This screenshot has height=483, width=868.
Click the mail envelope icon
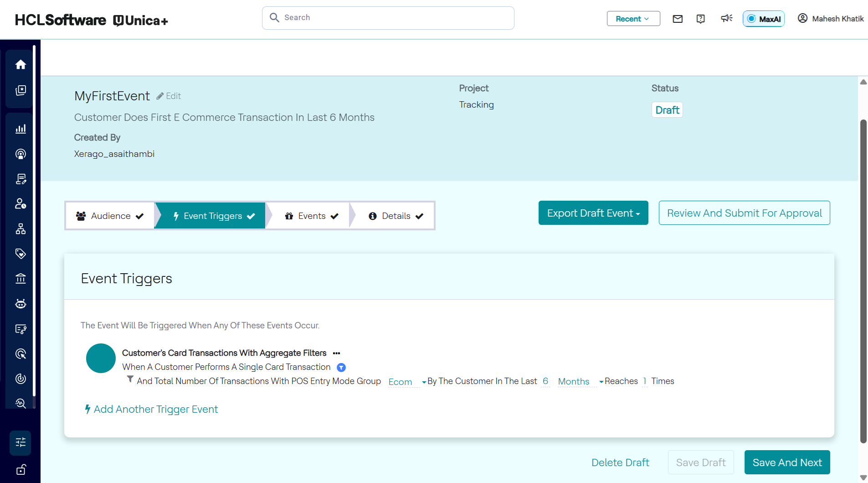coord(678,19)
